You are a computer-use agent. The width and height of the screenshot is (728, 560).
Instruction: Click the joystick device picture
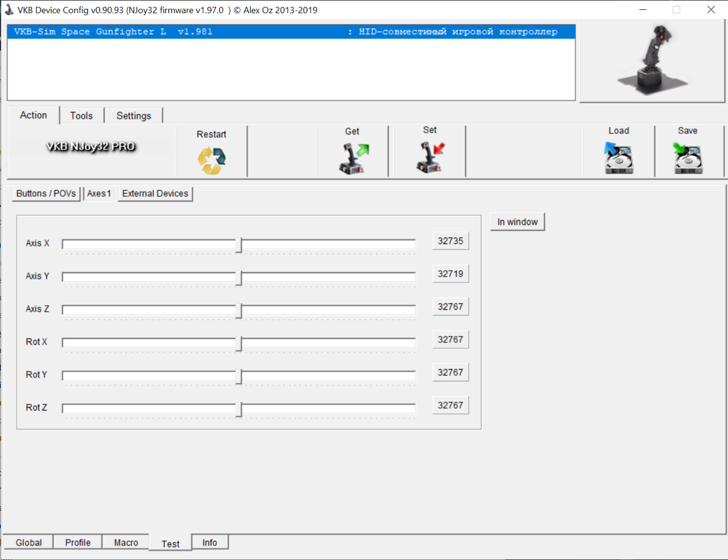point(652,61)
